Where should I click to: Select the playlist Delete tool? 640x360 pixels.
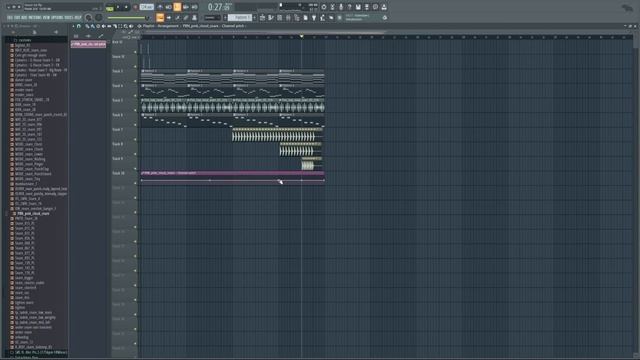tap(98, 26)
